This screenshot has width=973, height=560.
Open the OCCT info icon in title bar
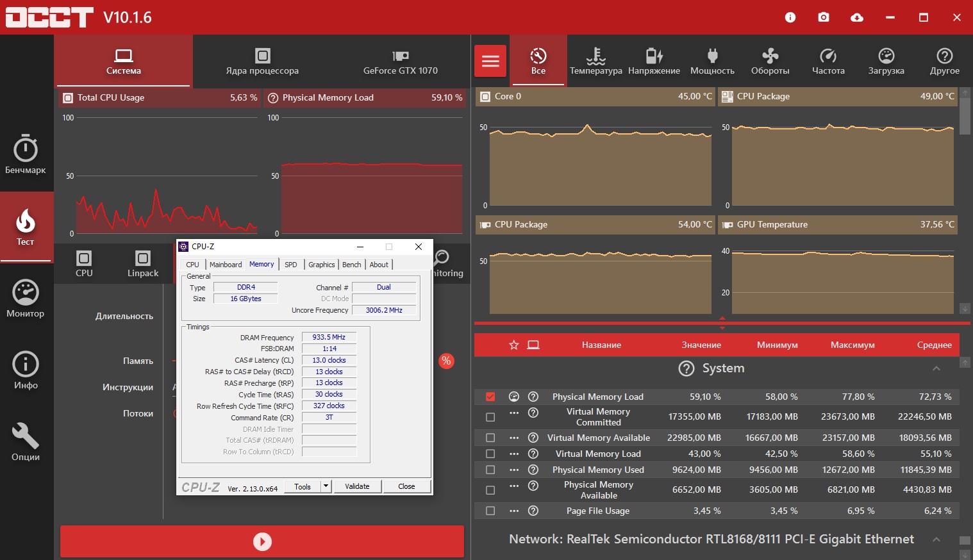[x=790, y=17]
